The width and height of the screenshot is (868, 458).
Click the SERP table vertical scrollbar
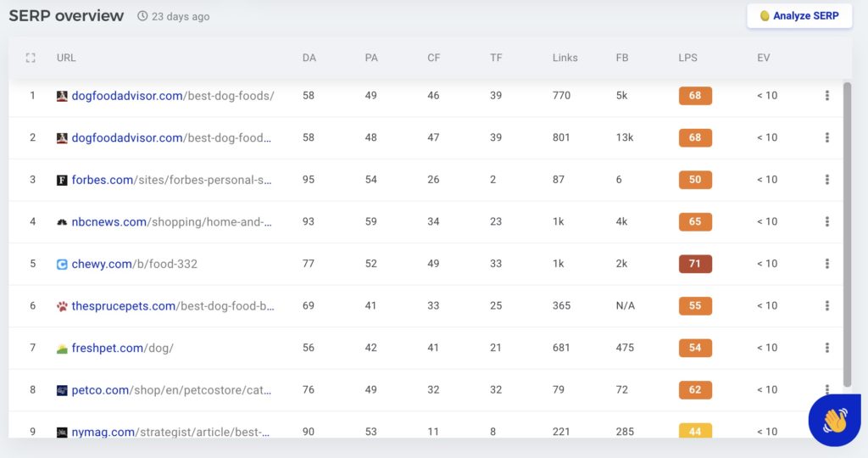(x=847, y=234)
